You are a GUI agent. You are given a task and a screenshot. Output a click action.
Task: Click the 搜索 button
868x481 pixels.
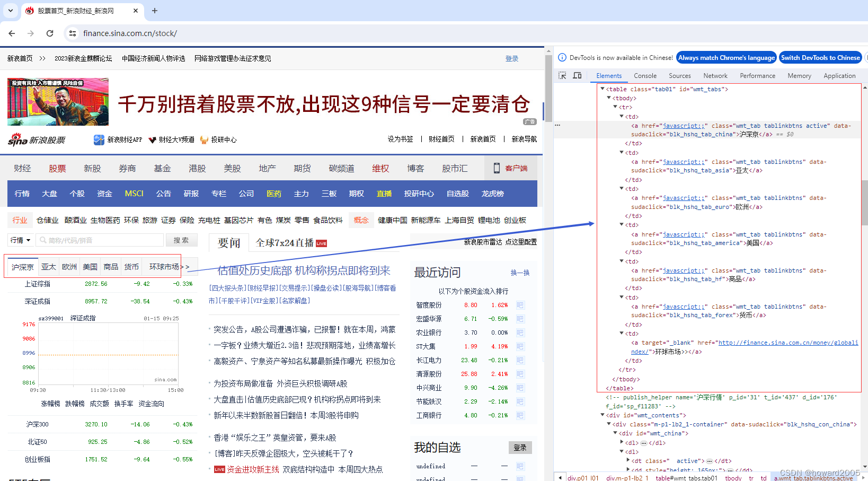(181, 240)
